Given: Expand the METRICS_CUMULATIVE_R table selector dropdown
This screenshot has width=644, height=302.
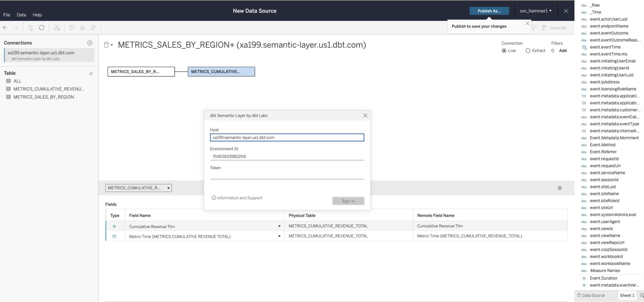Looking at the screenshot, I should point(168,188).
